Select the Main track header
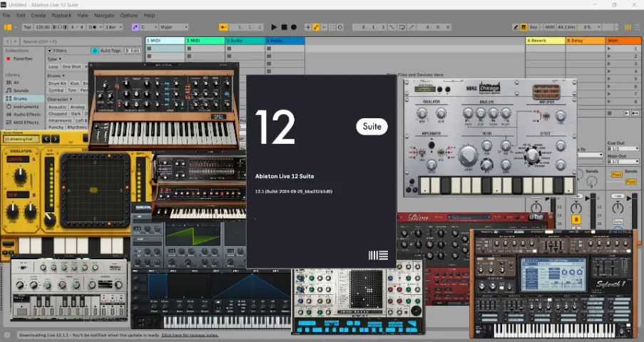This screenshot has width=644, height=342. click(623, 41)
